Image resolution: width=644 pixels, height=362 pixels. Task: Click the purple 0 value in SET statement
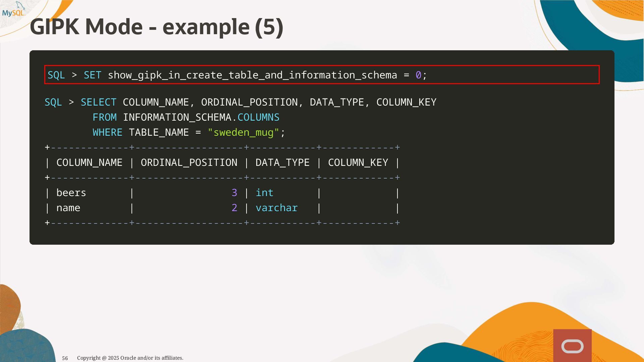(x=418, y=75)
